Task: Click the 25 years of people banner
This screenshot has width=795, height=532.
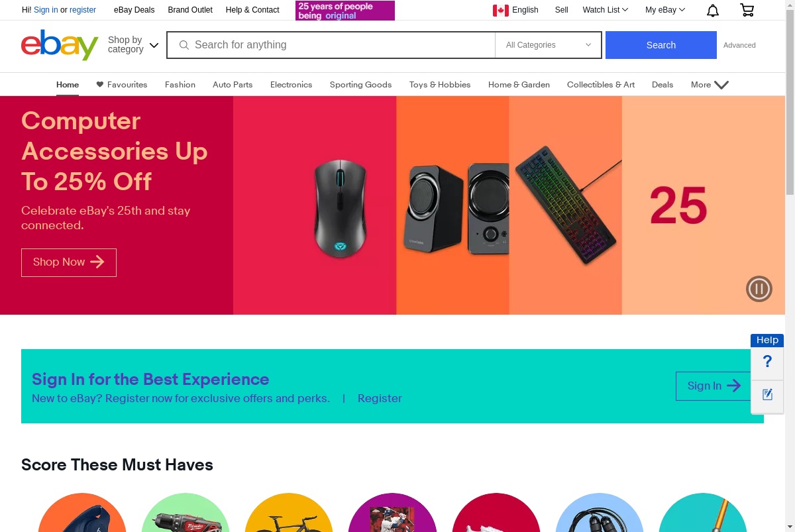Action: pyautogui.click(x=345, y=11)
